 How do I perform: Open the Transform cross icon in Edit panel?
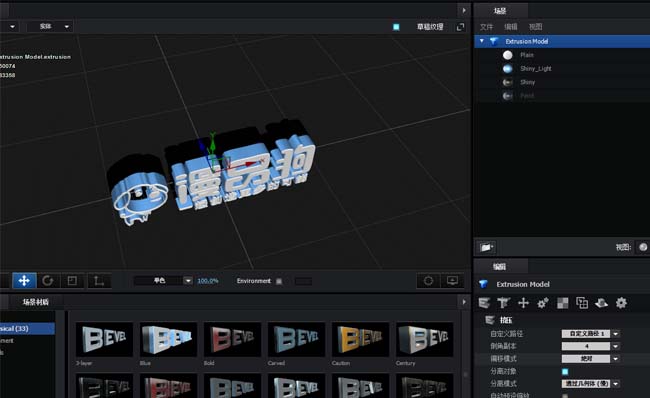(523, 303)
